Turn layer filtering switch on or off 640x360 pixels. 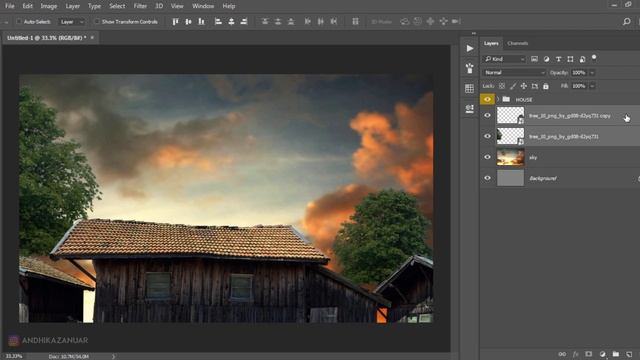[x=594, y=58]
